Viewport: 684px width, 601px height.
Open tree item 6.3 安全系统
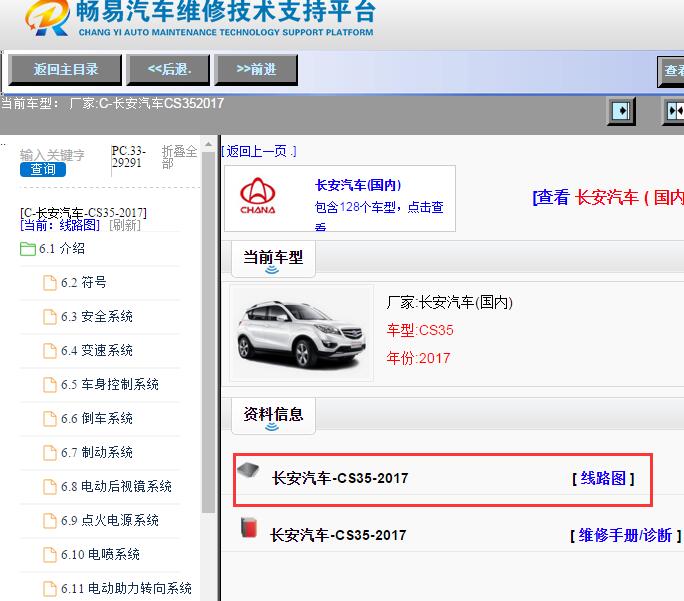tap(96, 317)
